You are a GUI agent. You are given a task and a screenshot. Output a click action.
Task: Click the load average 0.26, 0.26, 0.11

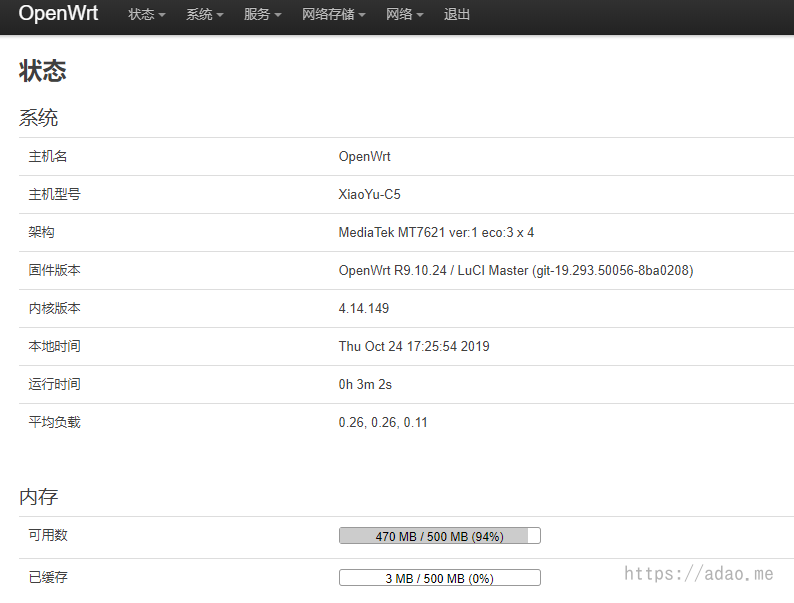(x=383, y=422)
